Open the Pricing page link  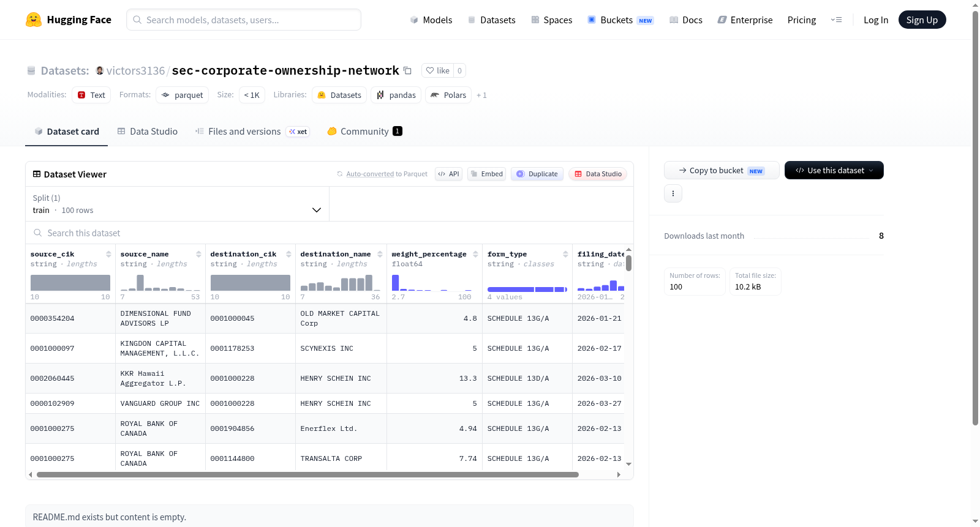[x=802, y=20]
